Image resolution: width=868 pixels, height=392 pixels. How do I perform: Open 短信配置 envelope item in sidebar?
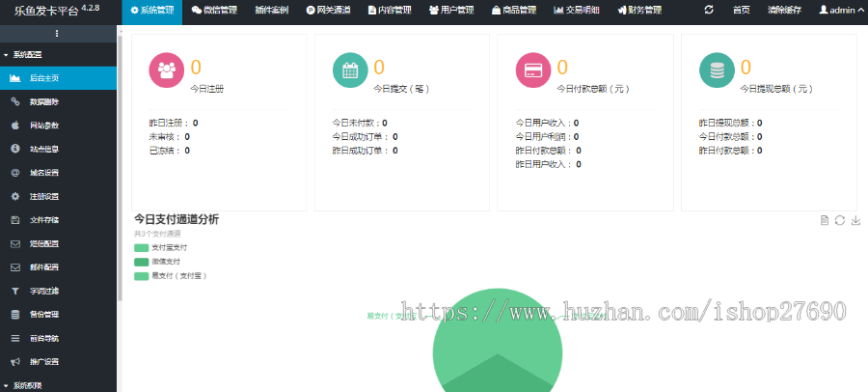(58, 243)
